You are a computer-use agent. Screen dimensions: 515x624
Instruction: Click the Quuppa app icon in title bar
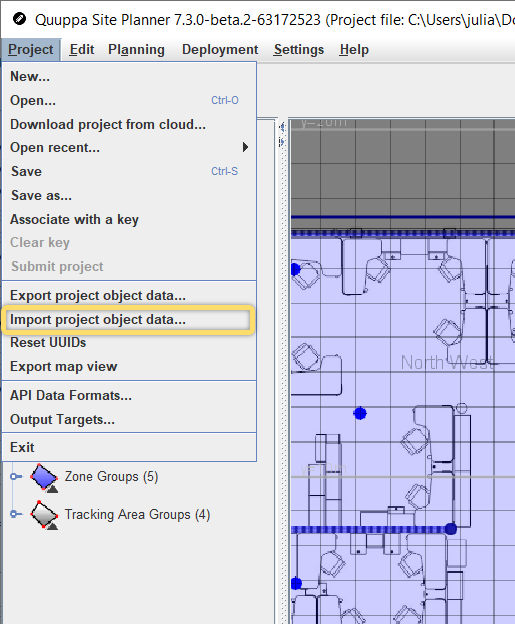19,19
